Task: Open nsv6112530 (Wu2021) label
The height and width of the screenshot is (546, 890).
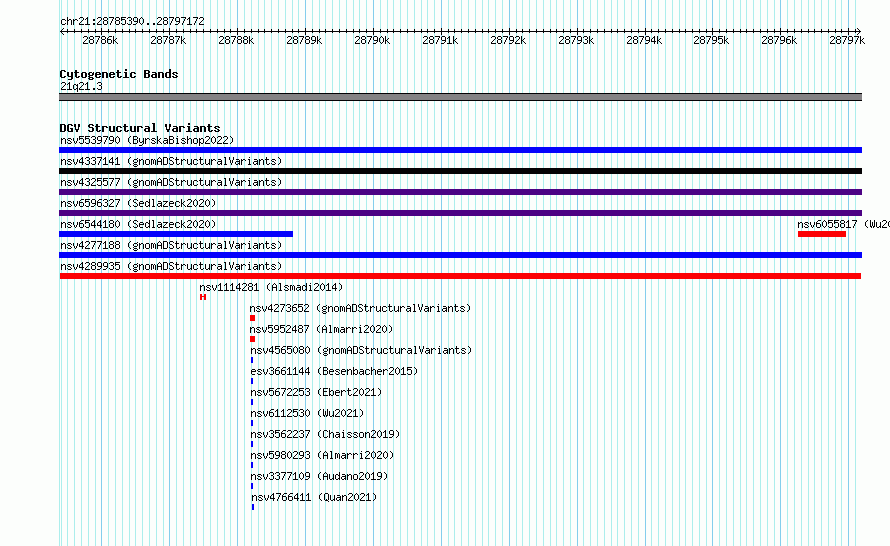Action: [x=307, y=413]
